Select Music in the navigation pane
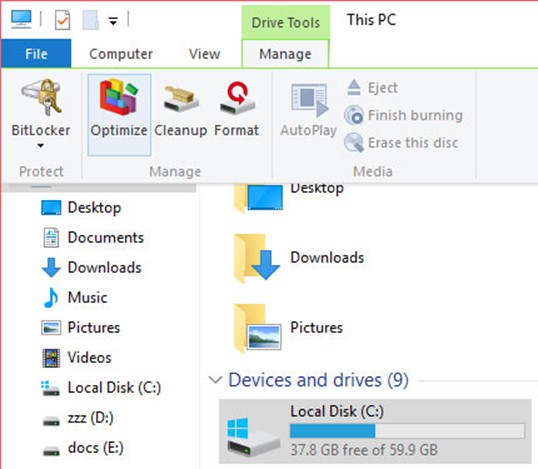The image size is (538, 469). (x=87, y=297)
